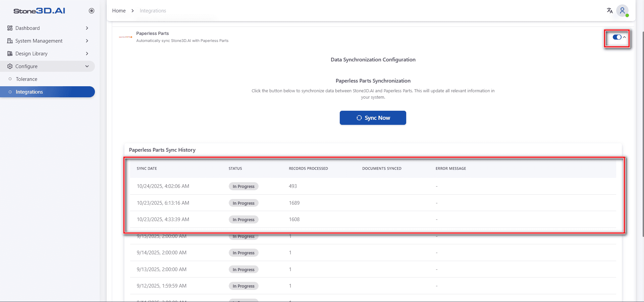Select the 9/13/2025, 2:00:00 AM sync date
Viewport: 644px width, 302px height.
pyautogui.click(x=162, y=269)
